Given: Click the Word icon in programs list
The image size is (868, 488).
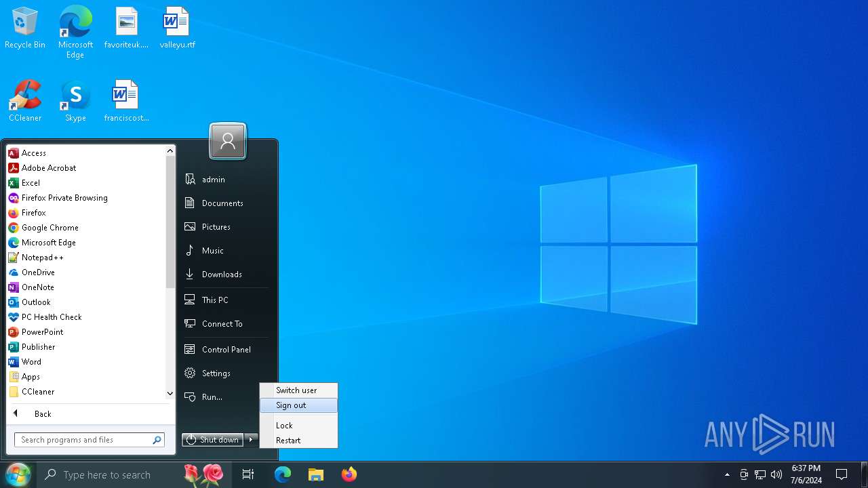Looking at the screenshot, I should [x=14, y=362].
